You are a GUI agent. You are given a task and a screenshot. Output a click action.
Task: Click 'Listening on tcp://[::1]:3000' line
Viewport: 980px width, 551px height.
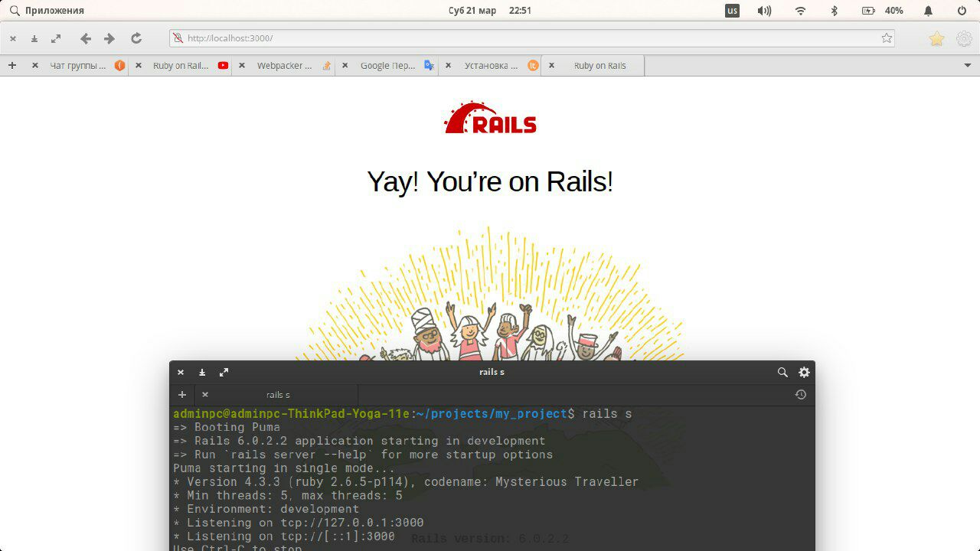284,536
